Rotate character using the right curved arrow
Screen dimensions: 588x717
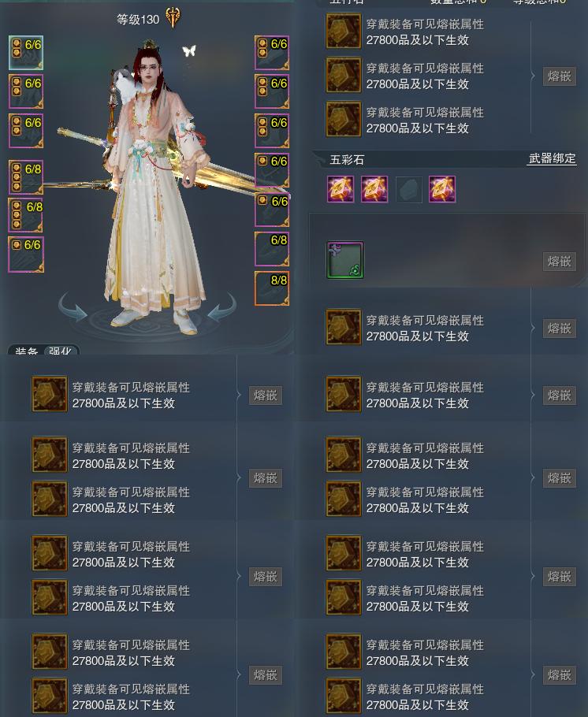221,307
